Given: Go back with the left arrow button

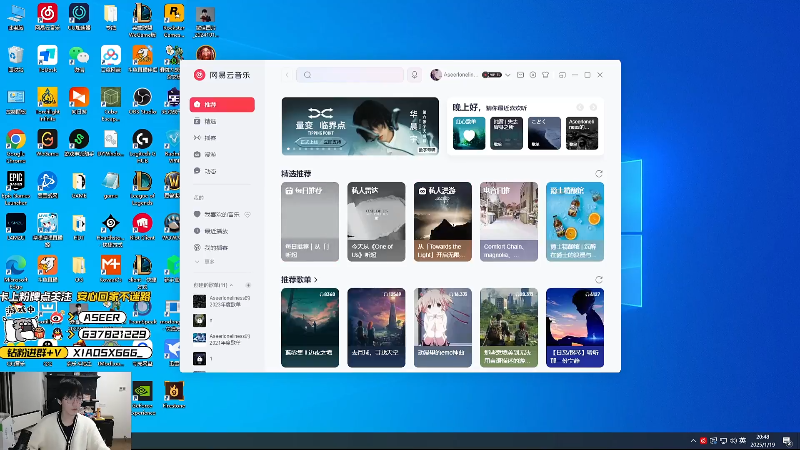Looking at the screenshot, I should [287, 75].
